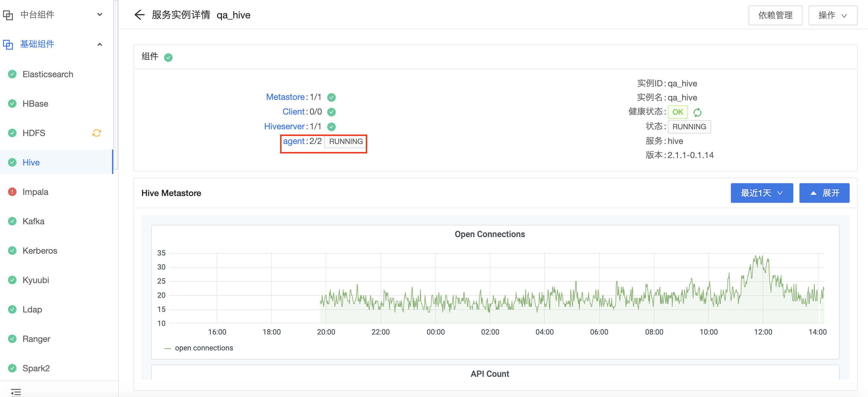This screenshot has height=397, width=868.
Task: Click the green check icon beside 组件 heading
Action: pos(168,57)
